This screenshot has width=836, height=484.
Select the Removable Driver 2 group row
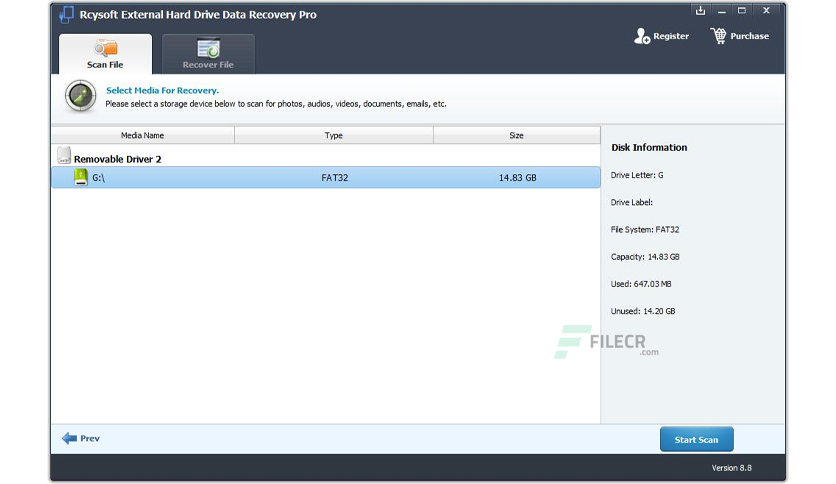point(326,156)
